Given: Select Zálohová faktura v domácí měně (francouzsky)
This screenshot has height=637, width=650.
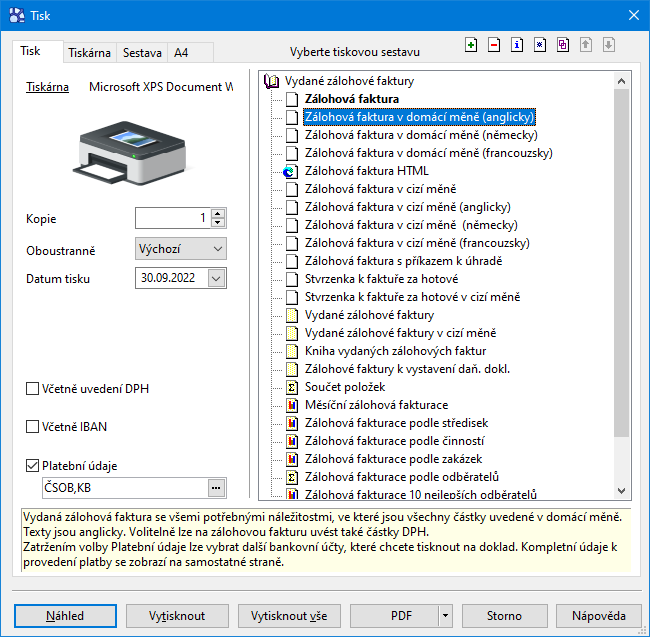Looking at the screenshot, I should (429, 153).
